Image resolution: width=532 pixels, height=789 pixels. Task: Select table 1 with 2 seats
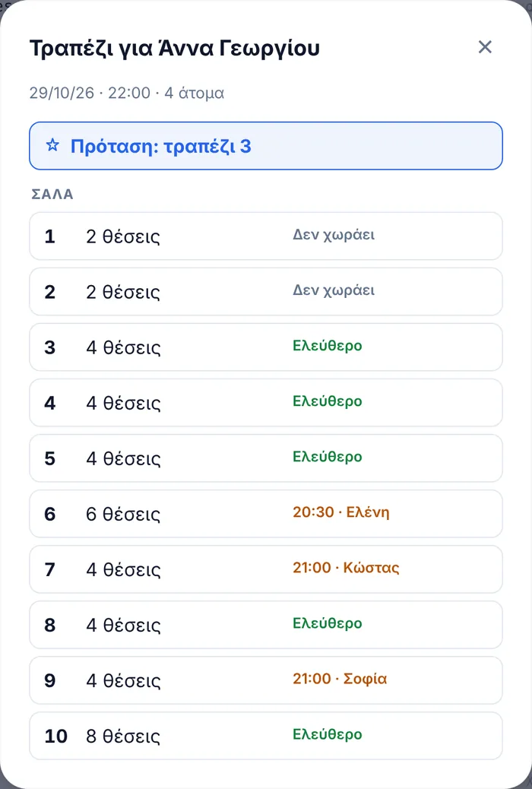[x=266, y=236]
